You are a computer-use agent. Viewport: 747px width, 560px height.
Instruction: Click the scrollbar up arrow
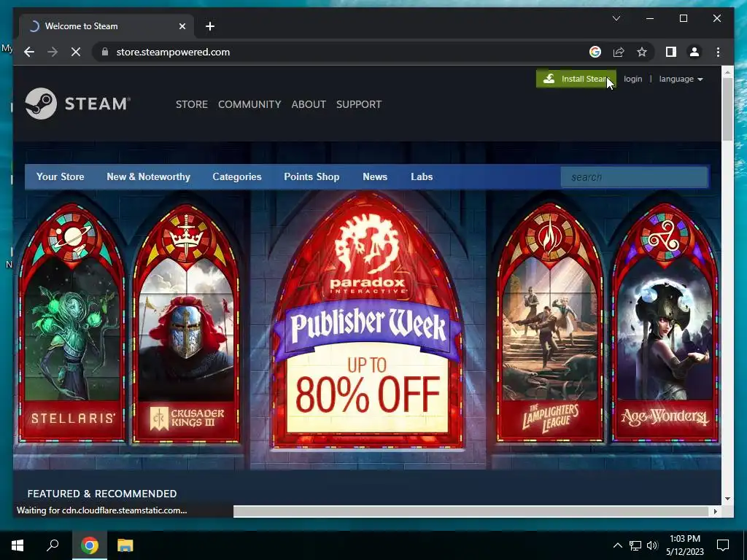pyautogui.click(x=727, y=72)
